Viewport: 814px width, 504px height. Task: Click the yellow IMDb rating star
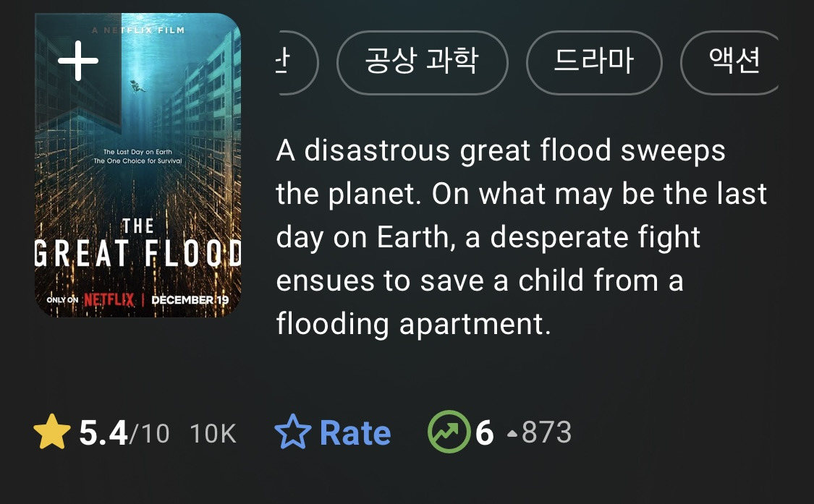point(52,433)
